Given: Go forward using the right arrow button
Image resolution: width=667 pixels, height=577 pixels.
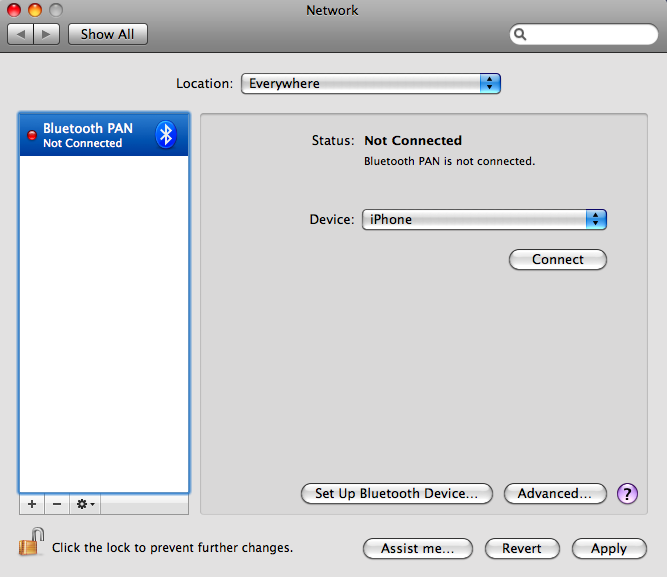Looking at the screenshot, I should point(47,34).
